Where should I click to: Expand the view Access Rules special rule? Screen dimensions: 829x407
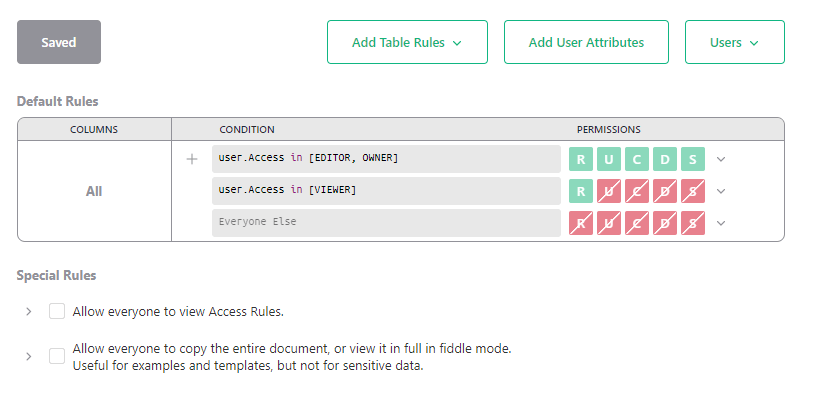(29, 311)
